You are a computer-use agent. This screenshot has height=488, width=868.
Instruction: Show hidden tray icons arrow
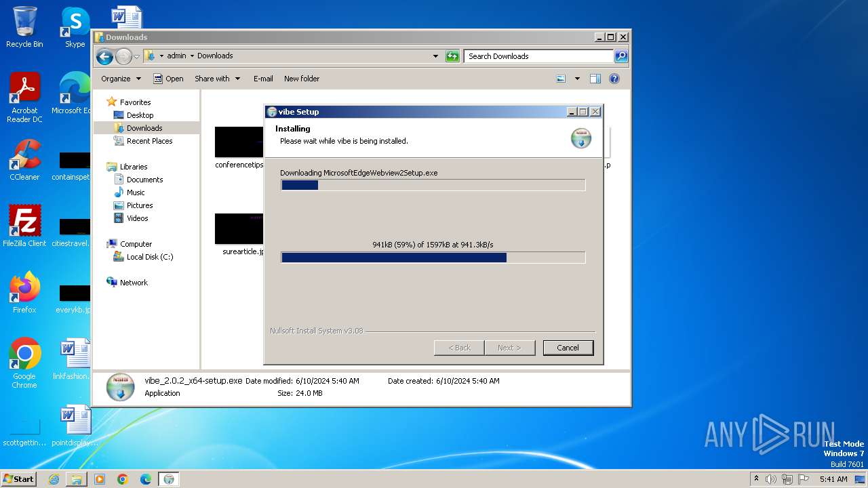756,479
